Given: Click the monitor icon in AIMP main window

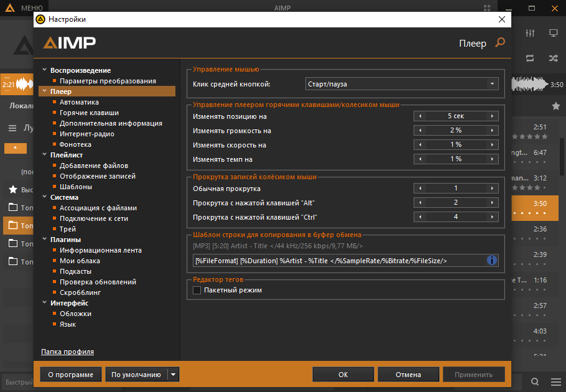Looking at the screenshot, I should [x=554, y=33].
